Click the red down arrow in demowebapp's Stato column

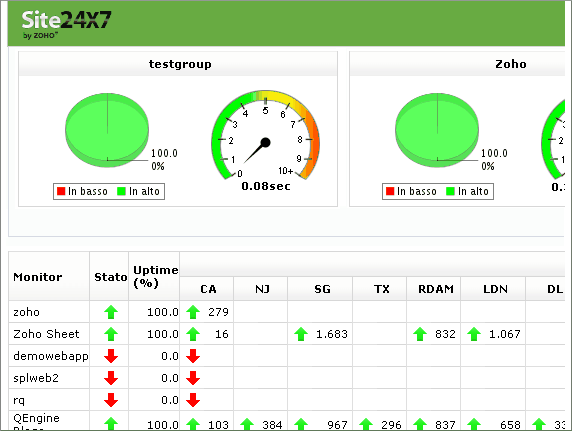point(111,356)
